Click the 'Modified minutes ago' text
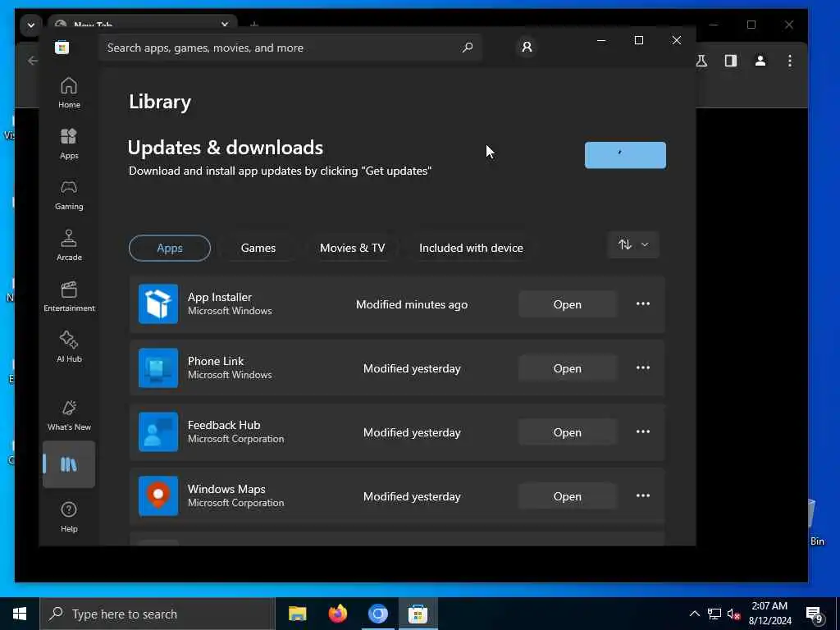Viewport: 840px width, 630px height. (412, 304)
